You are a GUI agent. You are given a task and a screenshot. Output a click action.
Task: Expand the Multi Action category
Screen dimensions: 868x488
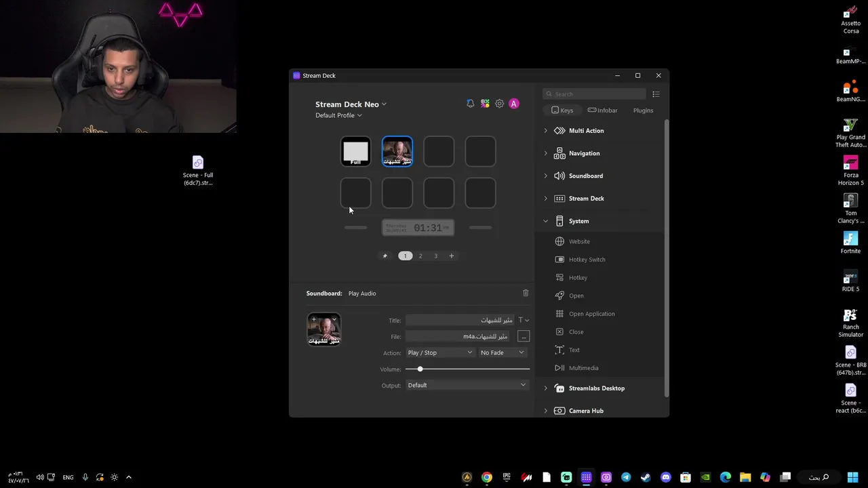point(546,131)
